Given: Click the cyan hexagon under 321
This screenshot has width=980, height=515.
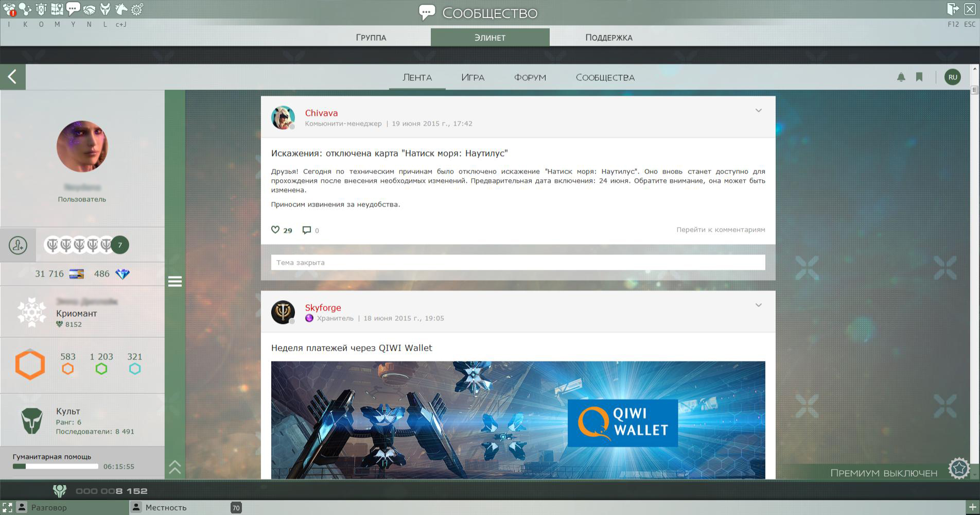Looking at the screenshot, I should pos(135,369).
